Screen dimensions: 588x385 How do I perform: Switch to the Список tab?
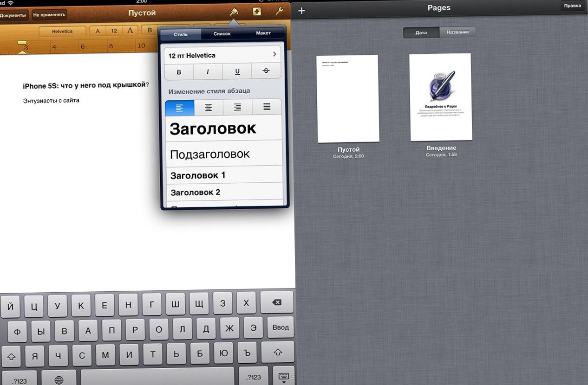click(222, 34)
